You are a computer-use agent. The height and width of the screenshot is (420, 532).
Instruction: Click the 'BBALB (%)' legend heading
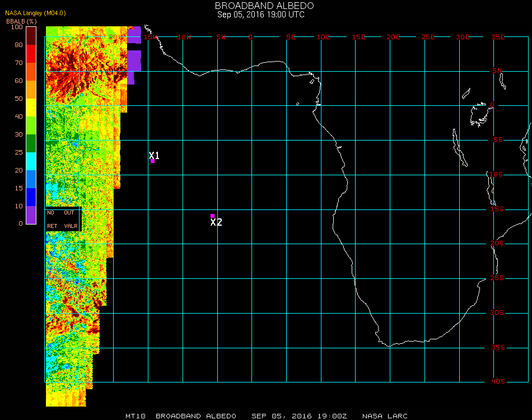tap(21, 21)
